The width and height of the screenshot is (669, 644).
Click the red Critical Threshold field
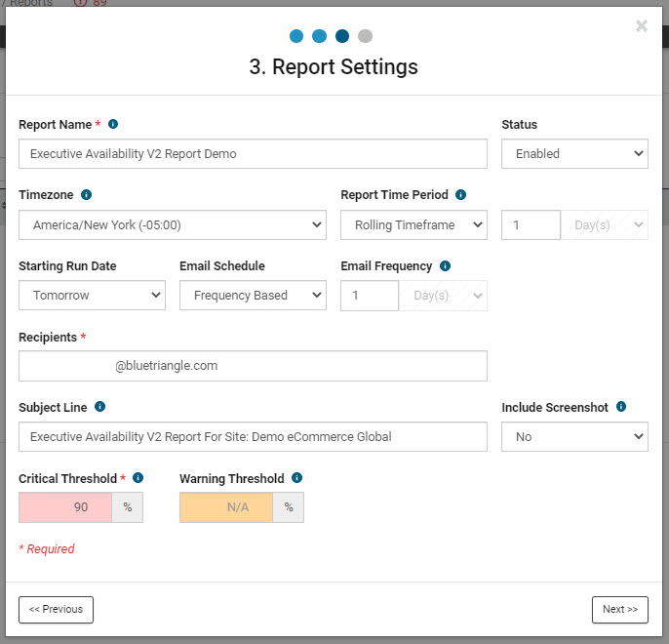pos(65,507)
